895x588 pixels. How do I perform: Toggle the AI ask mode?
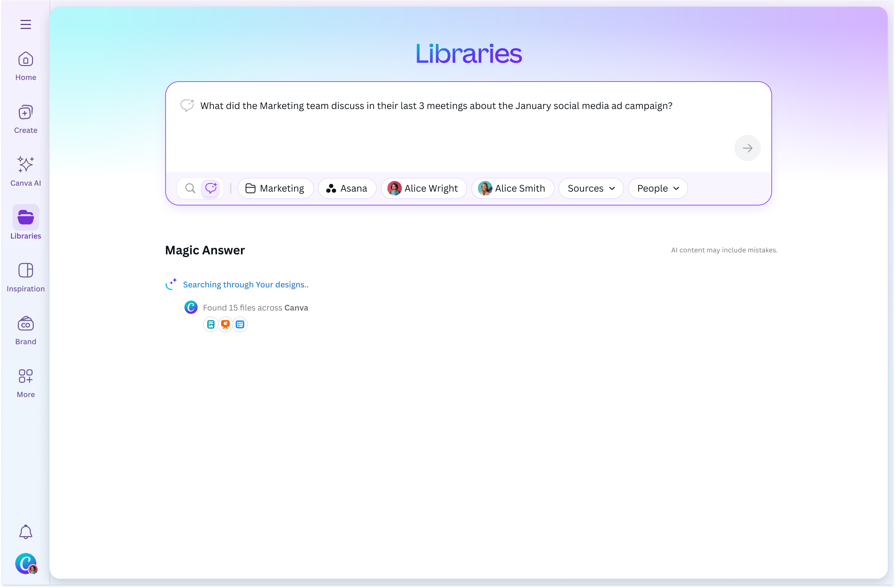coord(211,188)
